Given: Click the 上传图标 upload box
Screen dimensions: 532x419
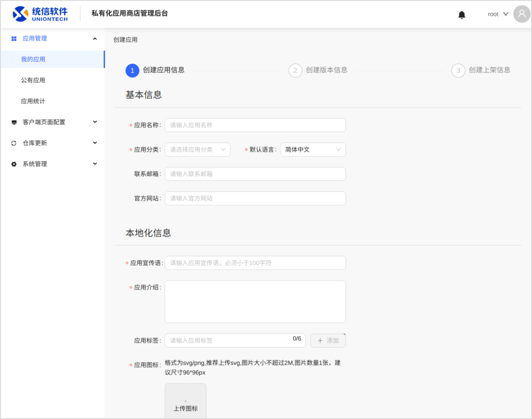Looking at the screenshot, I should (185, 402).
